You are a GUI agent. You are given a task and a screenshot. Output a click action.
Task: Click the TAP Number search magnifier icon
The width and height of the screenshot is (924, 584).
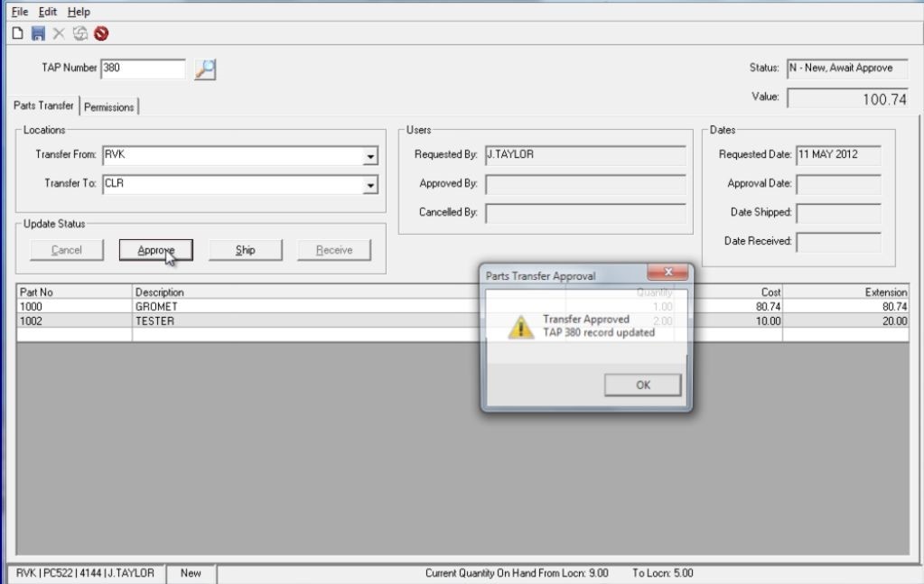(x=205, y=70)
